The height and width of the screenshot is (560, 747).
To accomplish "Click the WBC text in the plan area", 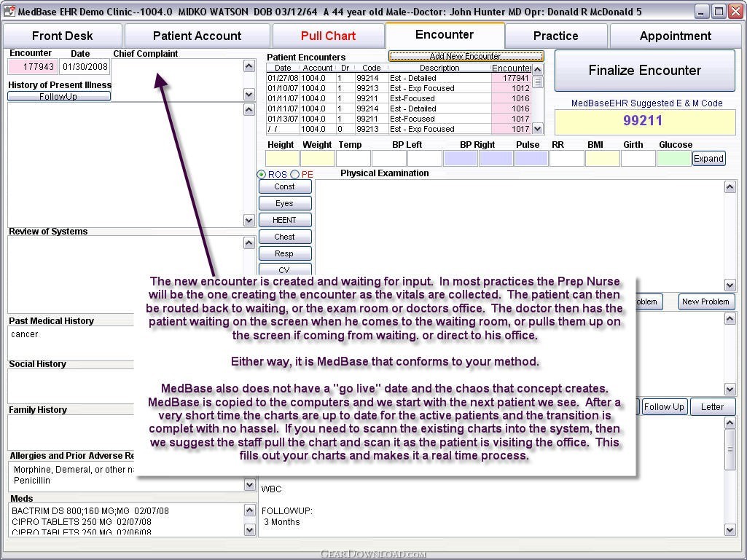I will coord(272,489).
